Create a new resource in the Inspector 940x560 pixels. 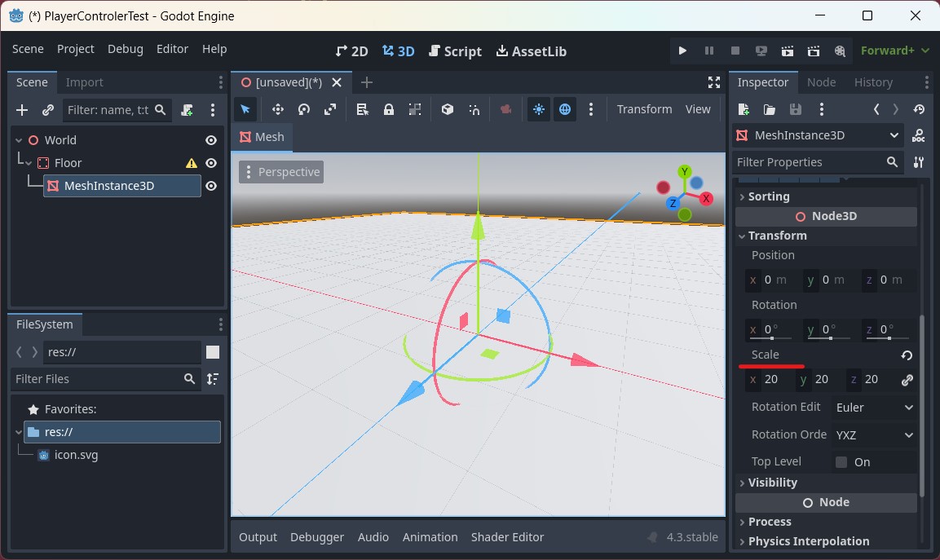[743, 108]
